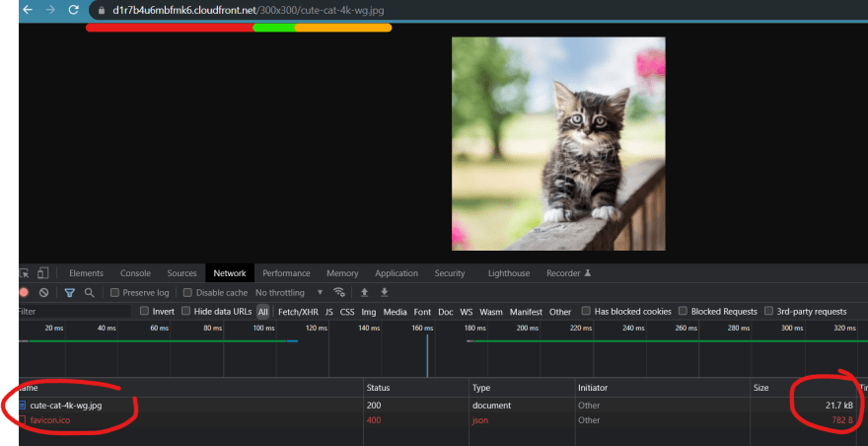This screenshot has width=868, height=446.
Task: Reload the page with the refresh icon
Action: 74,10
